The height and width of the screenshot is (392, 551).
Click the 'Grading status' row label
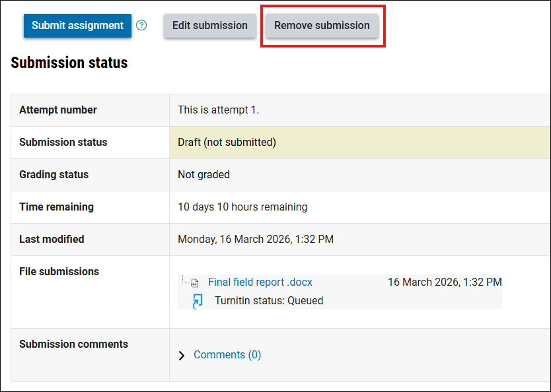[x=54, y=174]
